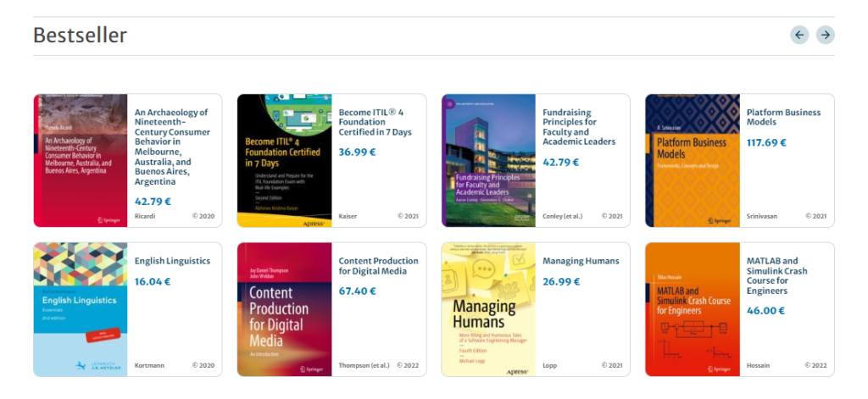The width and height of the screenshot is (868, 399).
Task: Select author name Srinivasan
Action: tap(762, 216)
